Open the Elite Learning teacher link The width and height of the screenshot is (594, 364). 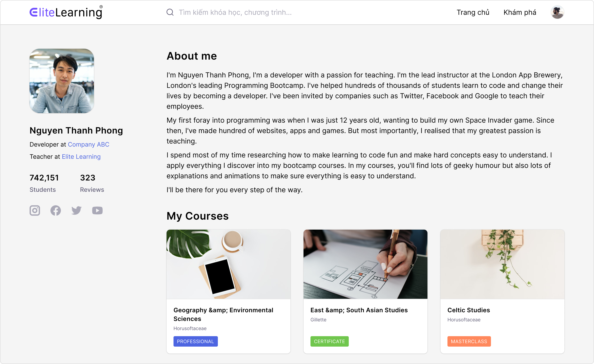coord(81,157)
